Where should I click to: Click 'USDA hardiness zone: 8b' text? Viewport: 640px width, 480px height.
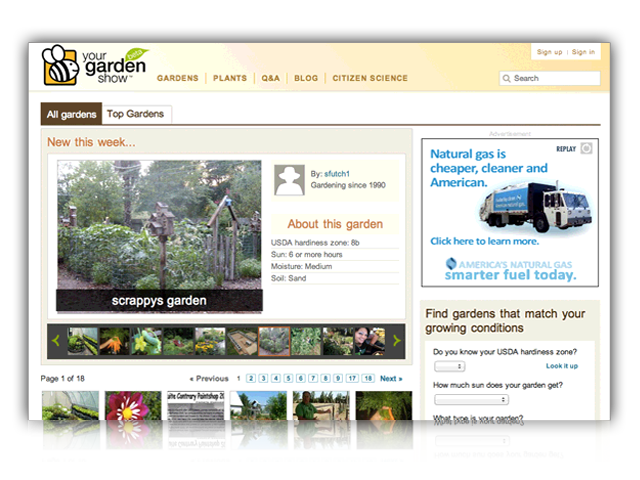[315, 243]
